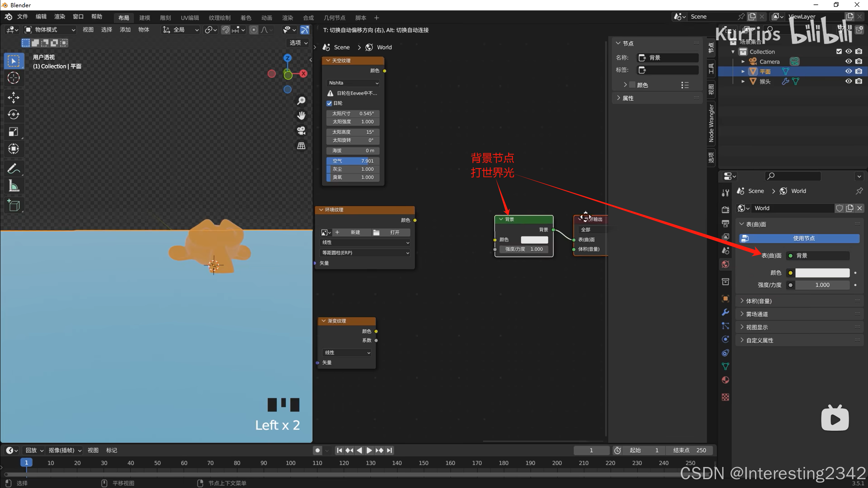Image resolution: width=868 pixels, height=488 pixels.
Task: Open the Nishita sky type dropdown
Action: coord(353,83)
